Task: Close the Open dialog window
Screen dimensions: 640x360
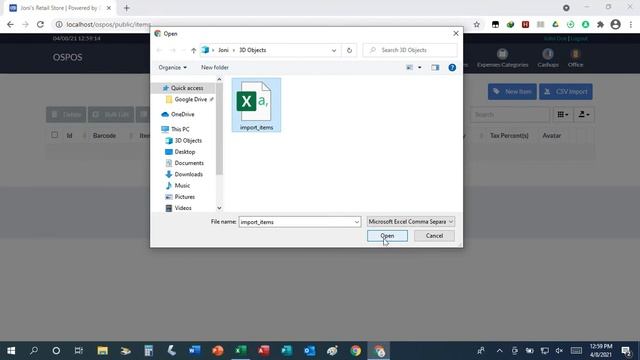Action: [456, 33]
